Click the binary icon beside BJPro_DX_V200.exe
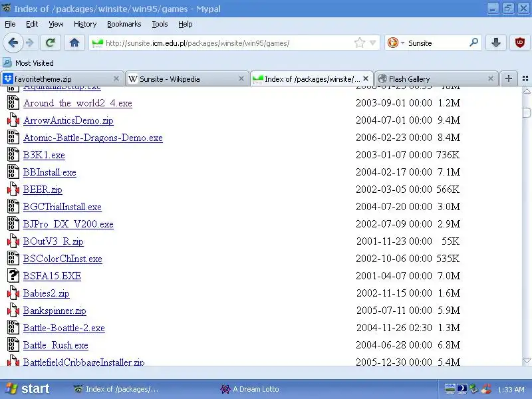The image size is (532, 399). [x=13, y=223]
